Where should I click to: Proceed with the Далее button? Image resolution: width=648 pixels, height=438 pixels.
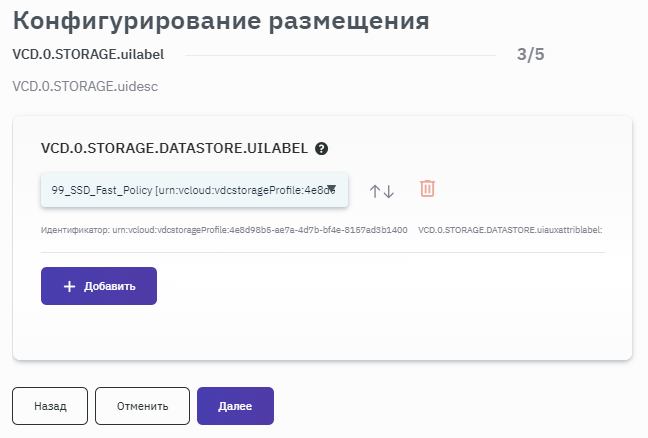coord(235,407)
